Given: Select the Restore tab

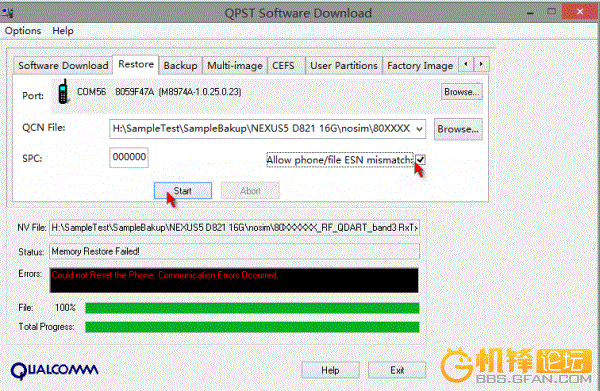Looking at the screenshot, I should 136,64.
